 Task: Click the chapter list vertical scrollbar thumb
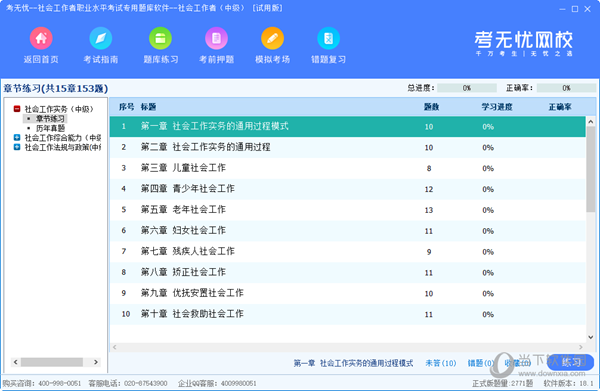[590, 169]
